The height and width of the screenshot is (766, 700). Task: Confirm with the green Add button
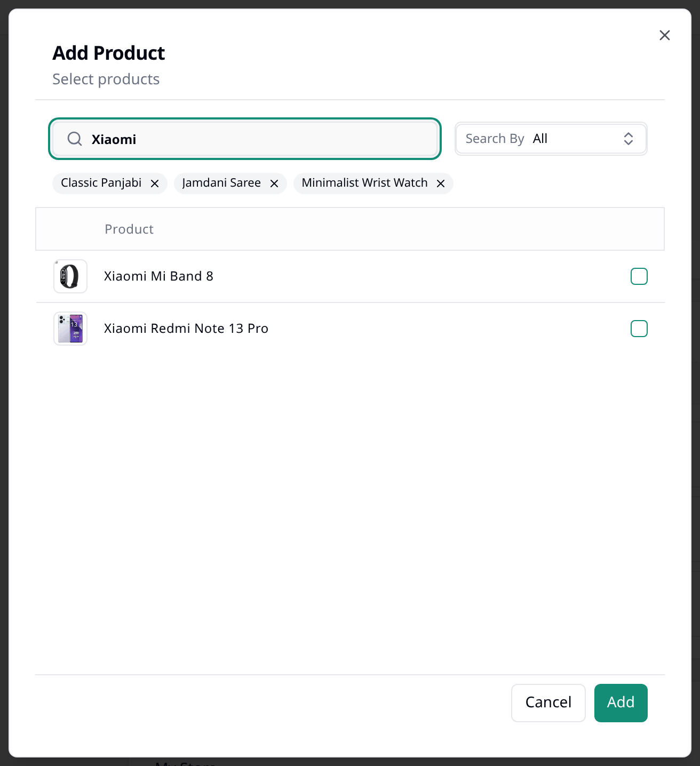[621, 703]
